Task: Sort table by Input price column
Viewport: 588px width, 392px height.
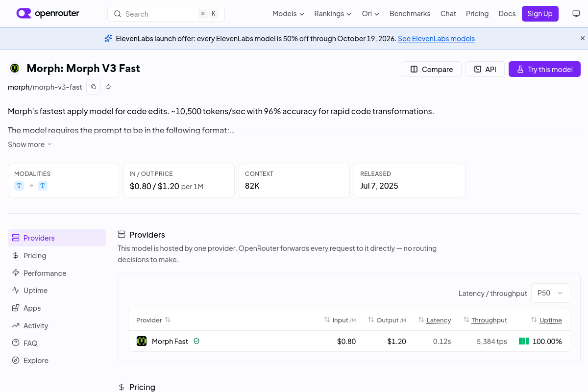Action: coord(340,320)
